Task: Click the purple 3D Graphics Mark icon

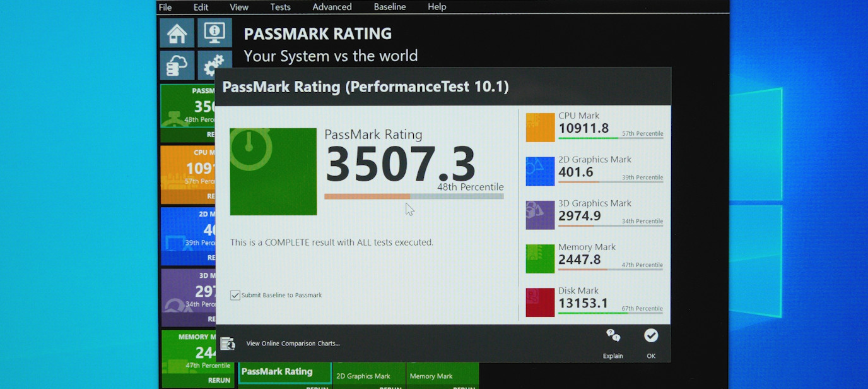Action: (x=540, y=215)
